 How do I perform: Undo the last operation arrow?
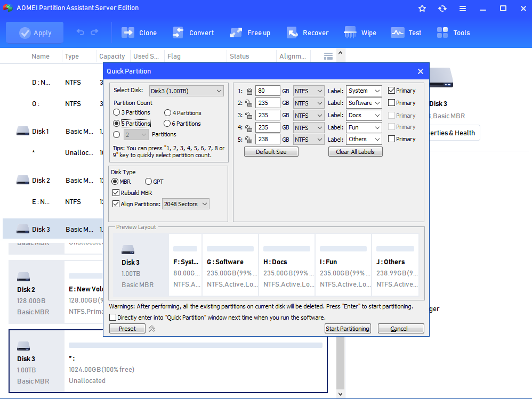(80, 32)
